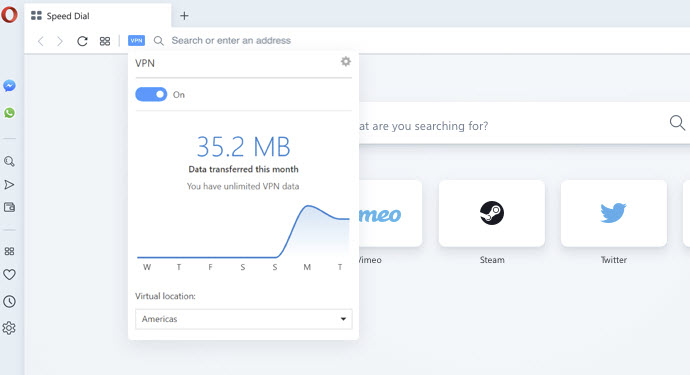
Task: Click the Virtual location dropdown arrow
Action: coord(343,319)
